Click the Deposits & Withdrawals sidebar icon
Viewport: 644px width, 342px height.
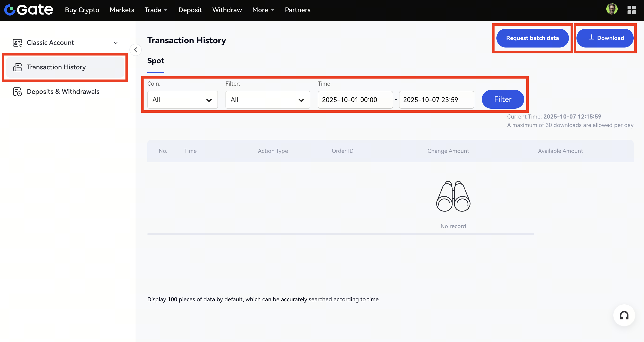pos(17,92)
